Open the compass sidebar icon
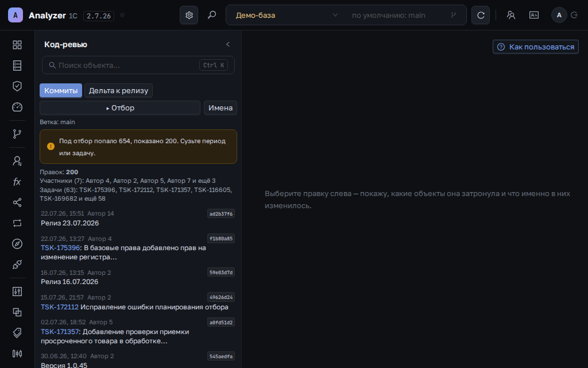 tap(17, 244)
